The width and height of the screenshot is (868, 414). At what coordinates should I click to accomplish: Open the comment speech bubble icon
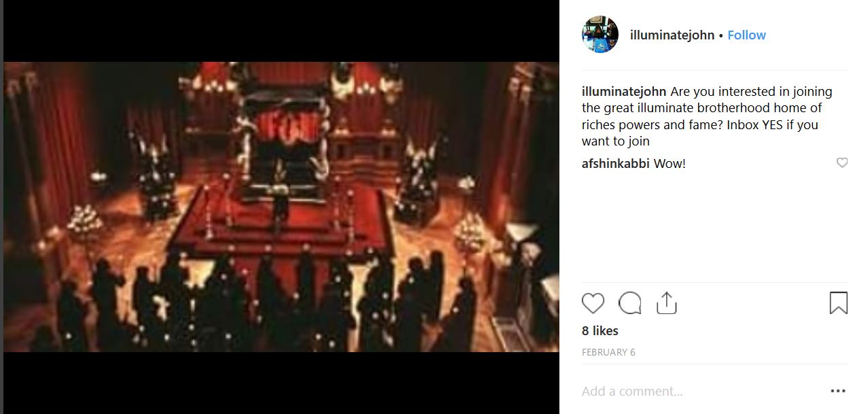630,303
